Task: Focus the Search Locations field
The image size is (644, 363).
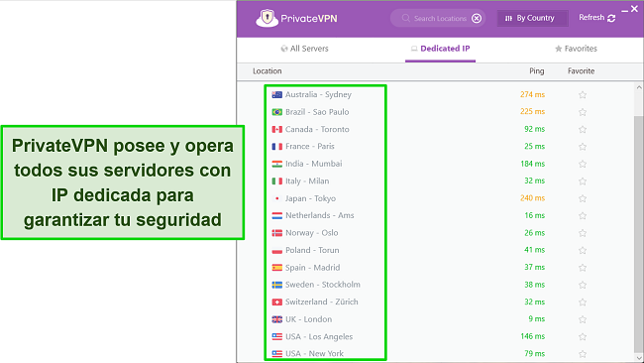Action: (x=438, y=18)
